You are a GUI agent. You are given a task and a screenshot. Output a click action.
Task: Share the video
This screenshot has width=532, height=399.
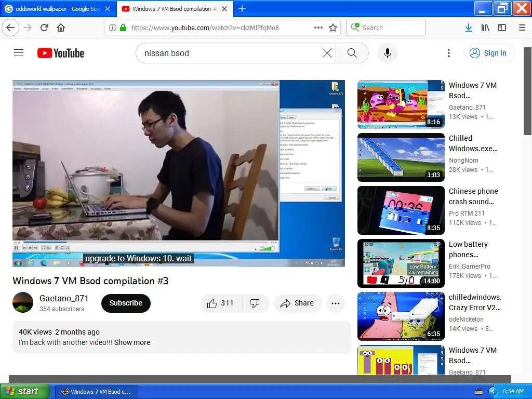297,303
